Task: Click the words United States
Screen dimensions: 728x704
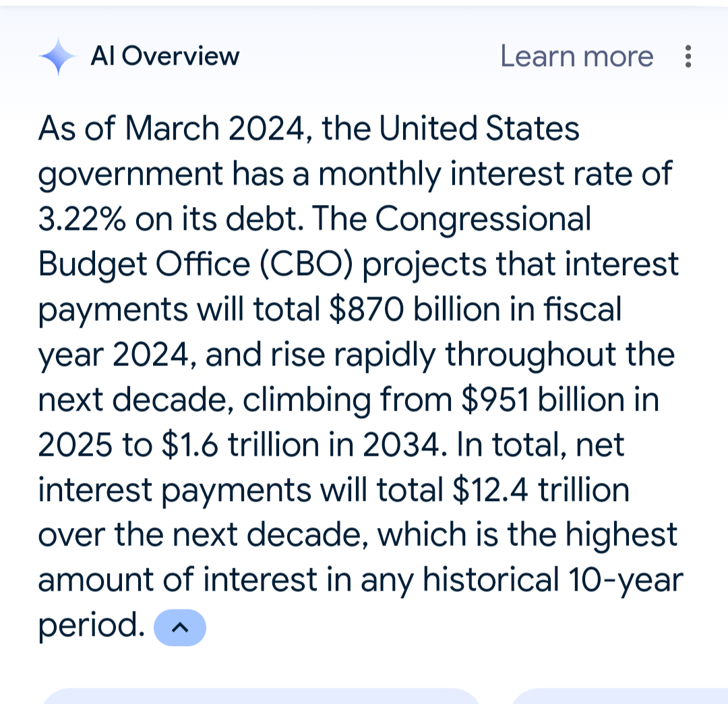Action: [x=479, y=128]
